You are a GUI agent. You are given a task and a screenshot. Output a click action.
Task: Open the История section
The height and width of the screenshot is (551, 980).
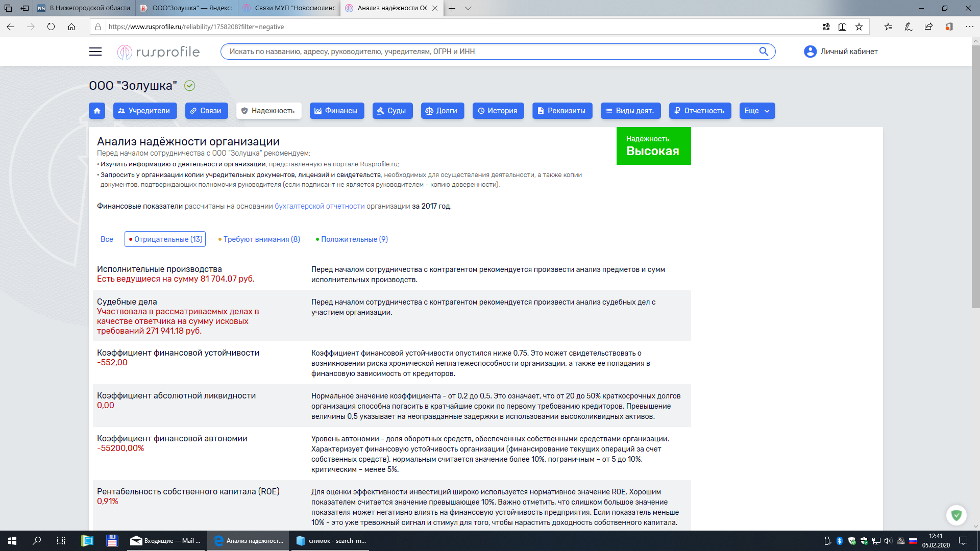tap(498, 111)
